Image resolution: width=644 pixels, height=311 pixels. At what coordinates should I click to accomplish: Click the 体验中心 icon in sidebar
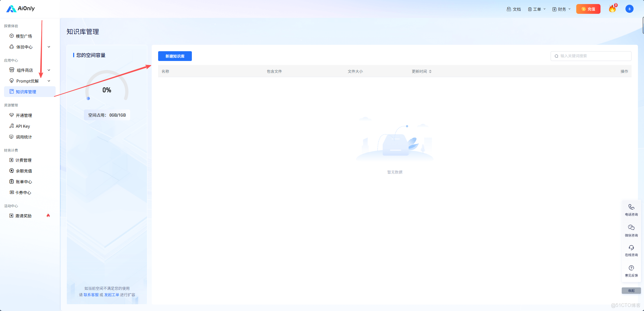tap(11, 47)
